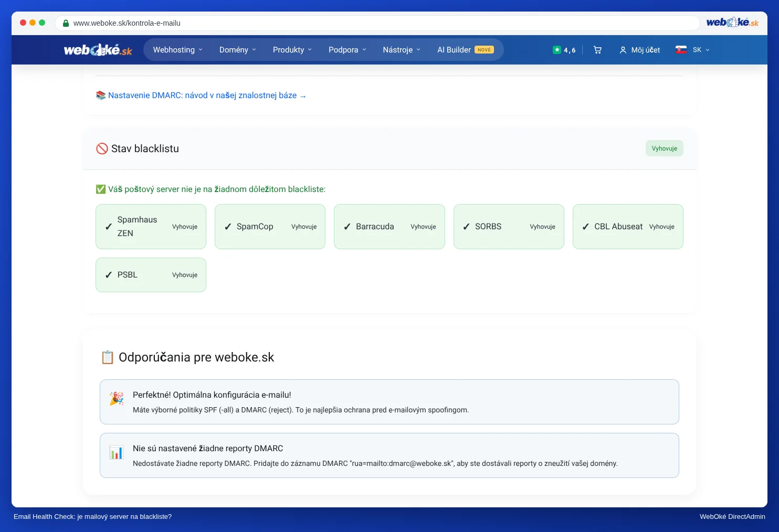Click the weboké.sk logo beside address bar
Screen dimensions: 779x532
click(x=732, y=23)
